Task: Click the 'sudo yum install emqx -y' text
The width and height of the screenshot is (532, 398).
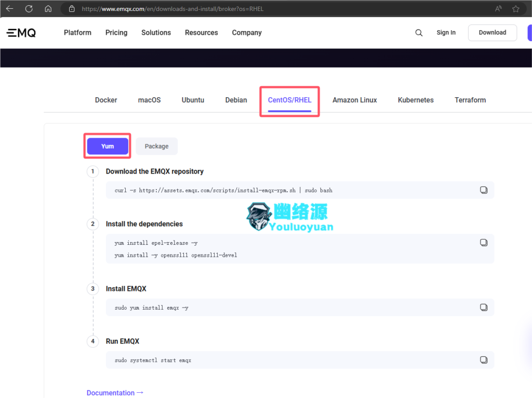Action: [x=151, y=308]
